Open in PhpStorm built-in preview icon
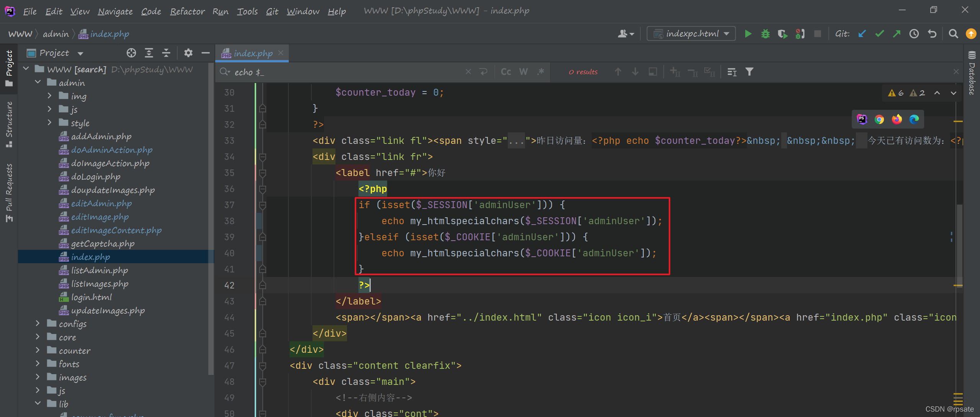Screen dimensions: 980x417 tap(862, 120)
